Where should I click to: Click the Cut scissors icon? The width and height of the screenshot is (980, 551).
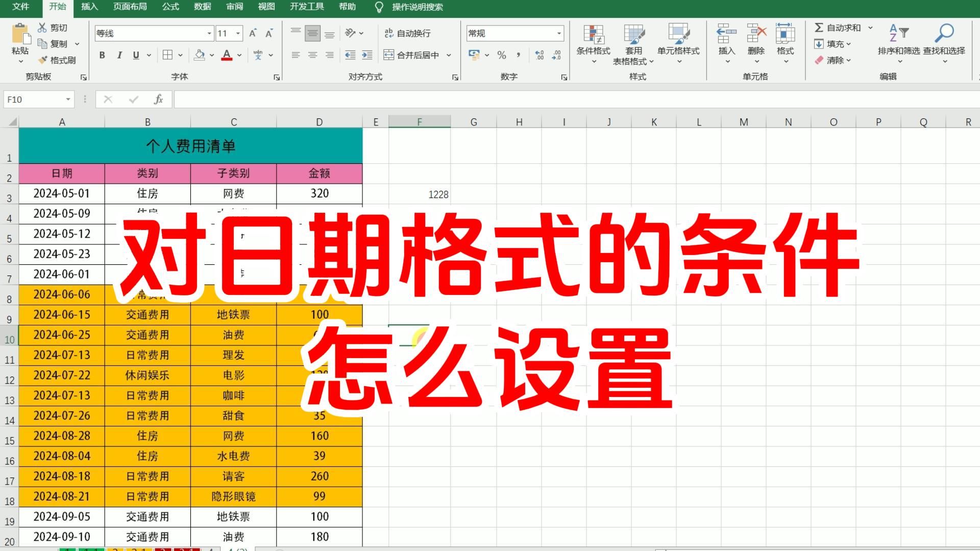[x=42, y=28]
